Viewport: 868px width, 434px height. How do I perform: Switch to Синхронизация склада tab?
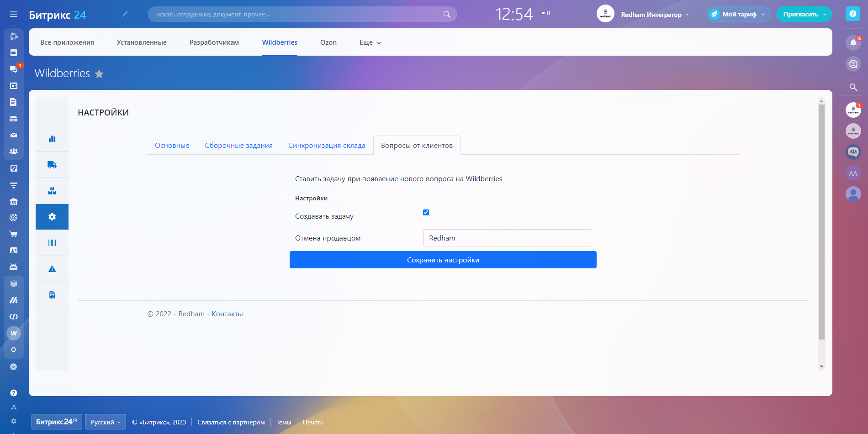click(327, 146)
